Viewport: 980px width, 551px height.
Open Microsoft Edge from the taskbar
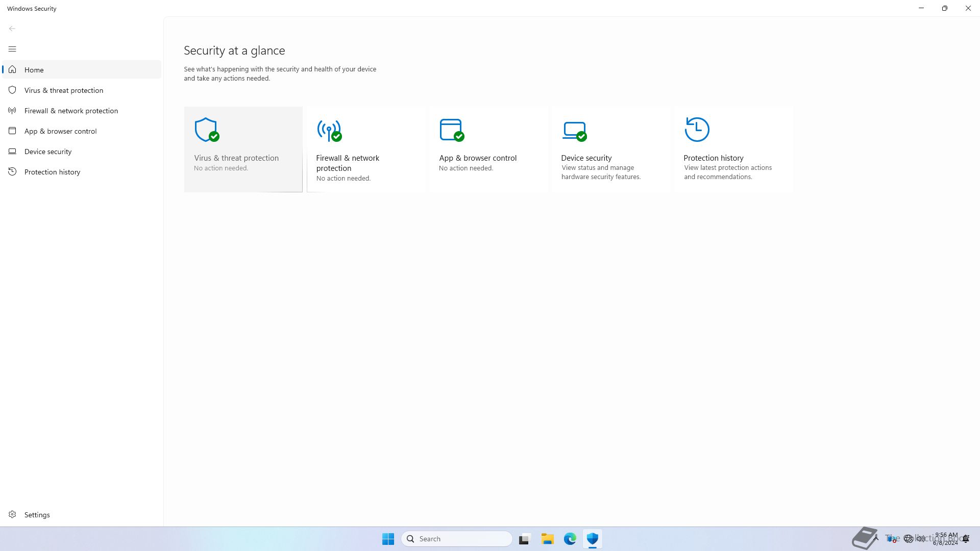(570, 539)
